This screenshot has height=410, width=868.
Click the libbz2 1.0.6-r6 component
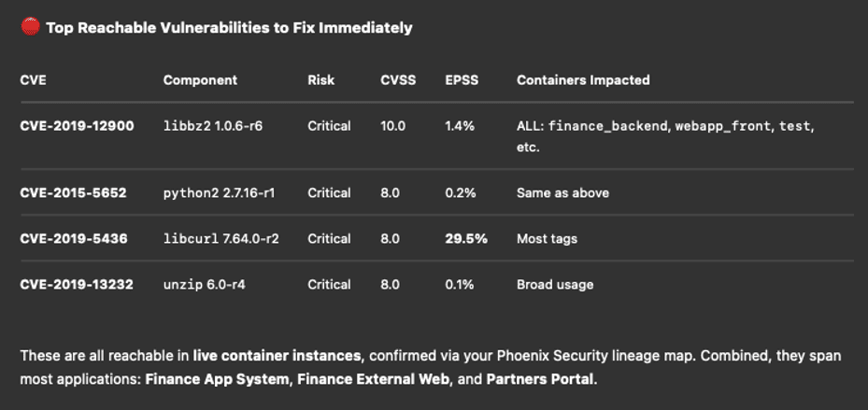(x=213, y=126)
